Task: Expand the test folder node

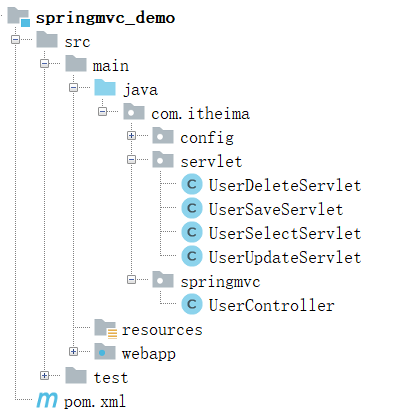Action: [44, 376]
